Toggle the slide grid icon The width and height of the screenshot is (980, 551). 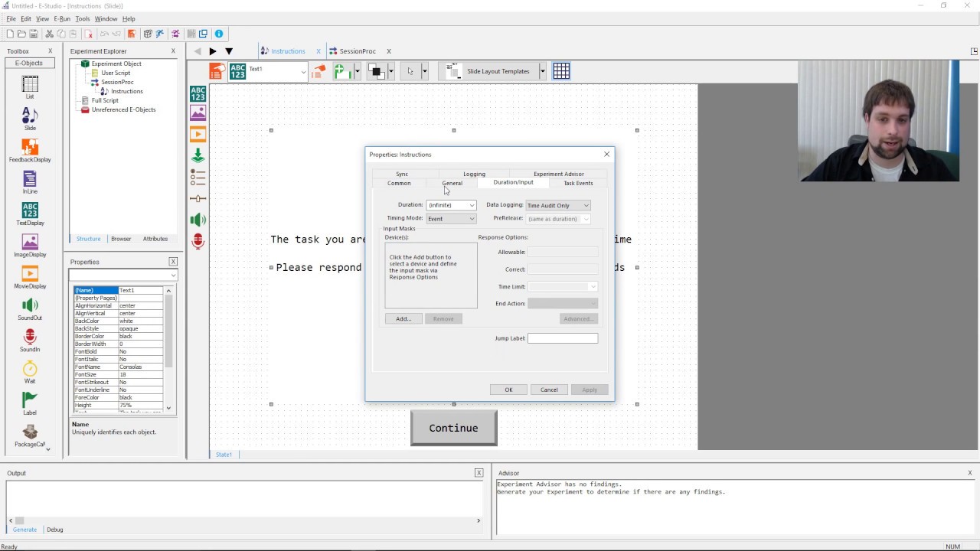(x=561, y=71)
